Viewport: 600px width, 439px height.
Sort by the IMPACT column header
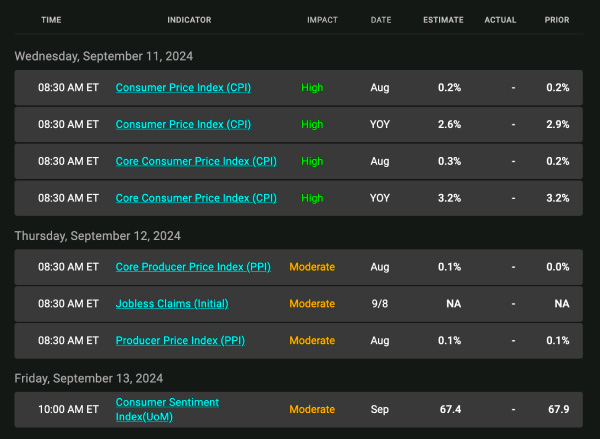321,20
